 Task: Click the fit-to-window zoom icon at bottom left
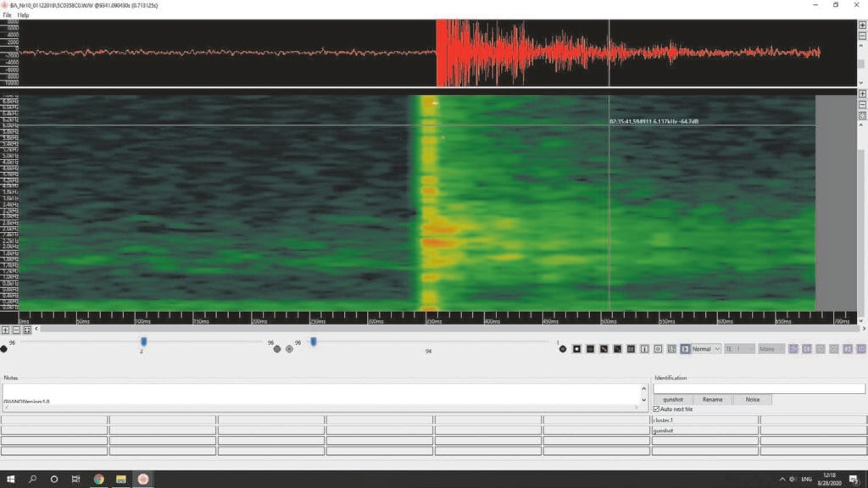click(x=26, y=330)
